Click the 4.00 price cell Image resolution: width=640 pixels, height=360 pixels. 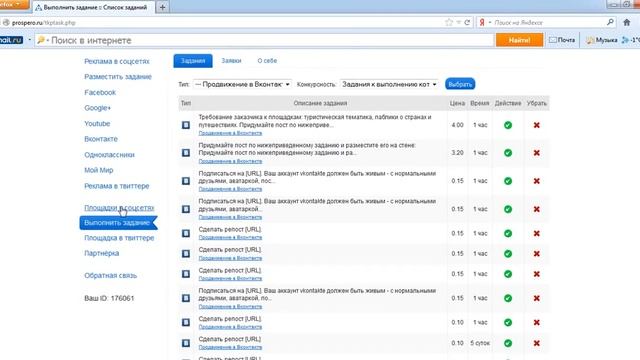pos(458,125)
